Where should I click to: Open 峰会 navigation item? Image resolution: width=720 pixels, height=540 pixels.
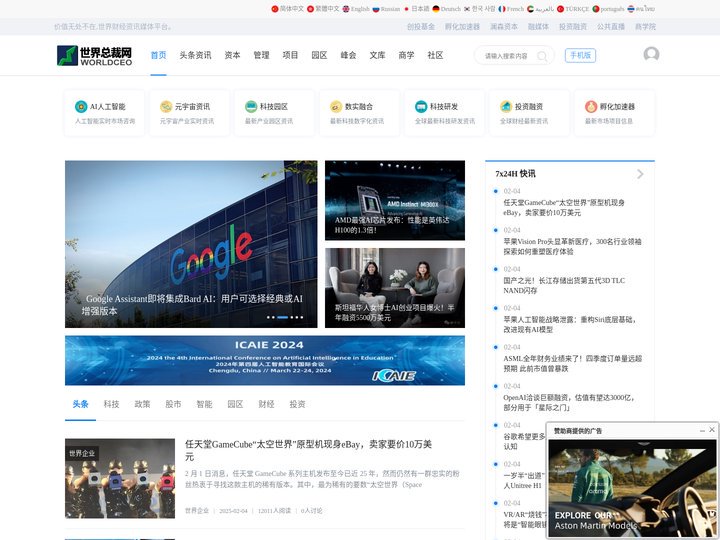click(x=348, y=55)
